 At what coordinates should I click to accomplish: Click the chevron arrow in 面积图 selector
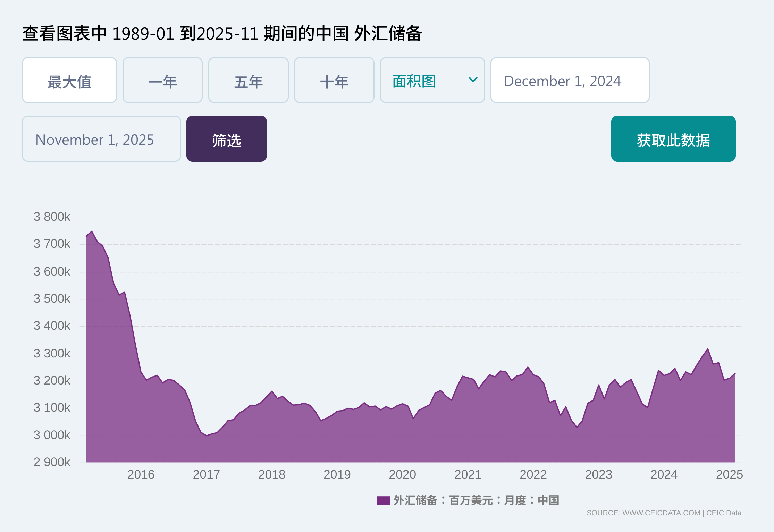tap(473, 80)
